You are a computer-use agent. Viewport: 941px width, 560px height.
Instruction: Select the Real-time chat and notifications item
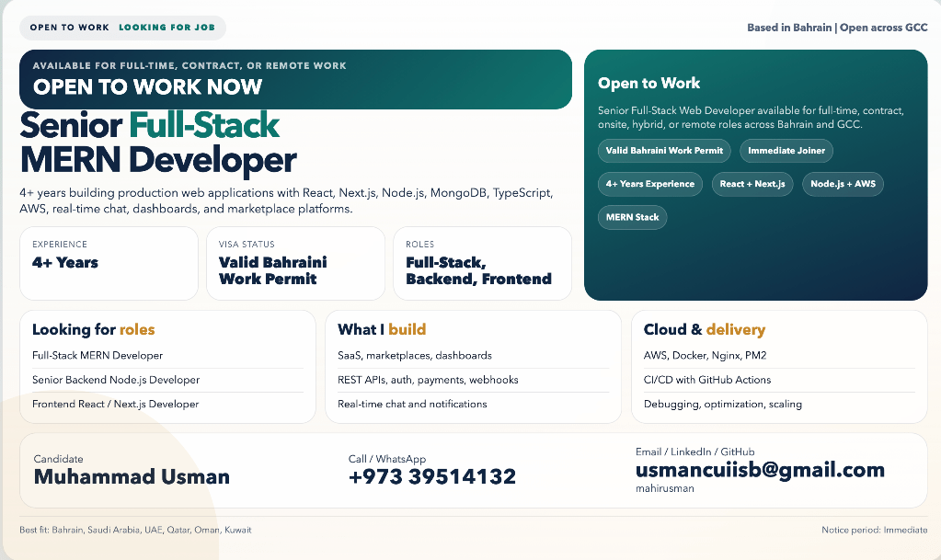412,404
